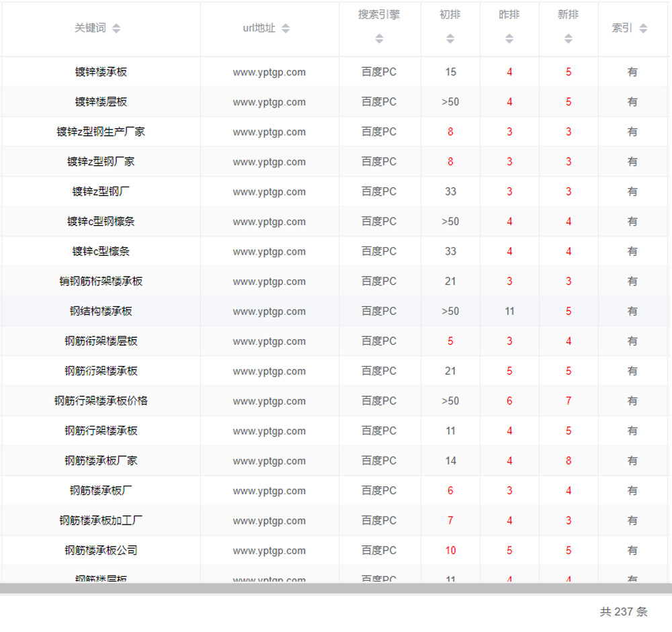Click the sort icon beside 索引 header
Image resolution: width=672 pixels, height=632 pixels.
tap(643, 28)
